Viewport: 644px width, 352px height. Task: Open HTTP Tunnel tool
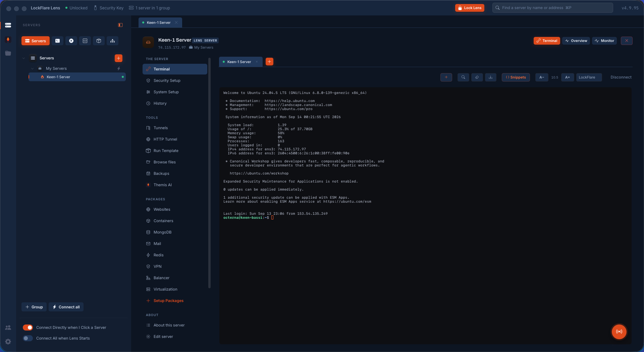175,139
